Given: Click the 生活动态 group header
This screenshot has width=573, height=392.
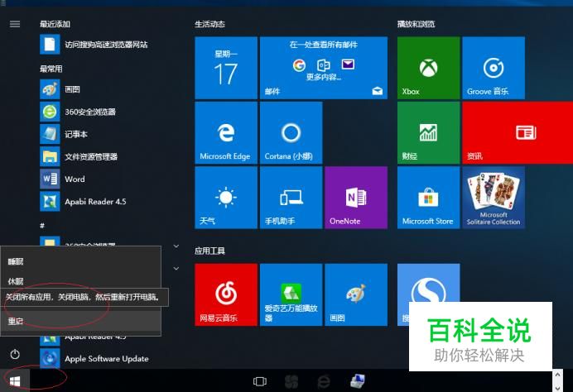Looking at the screenshot, I should 209,24.
